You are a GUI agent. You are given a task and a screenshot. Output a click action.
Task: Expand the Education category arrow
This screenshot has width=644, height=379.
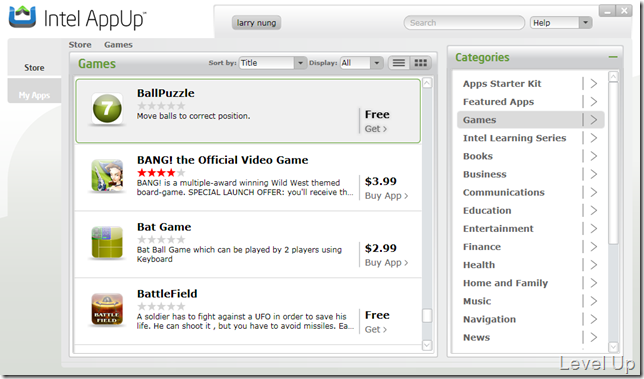[593, 210]
